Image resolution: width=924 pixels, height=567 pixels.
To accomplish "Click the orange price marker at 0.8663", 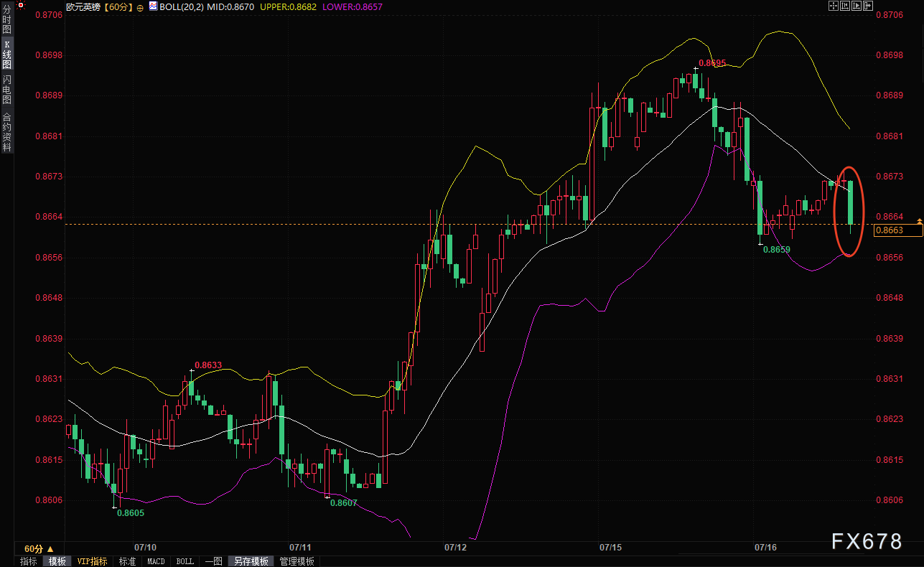I will tap(898, 230).
